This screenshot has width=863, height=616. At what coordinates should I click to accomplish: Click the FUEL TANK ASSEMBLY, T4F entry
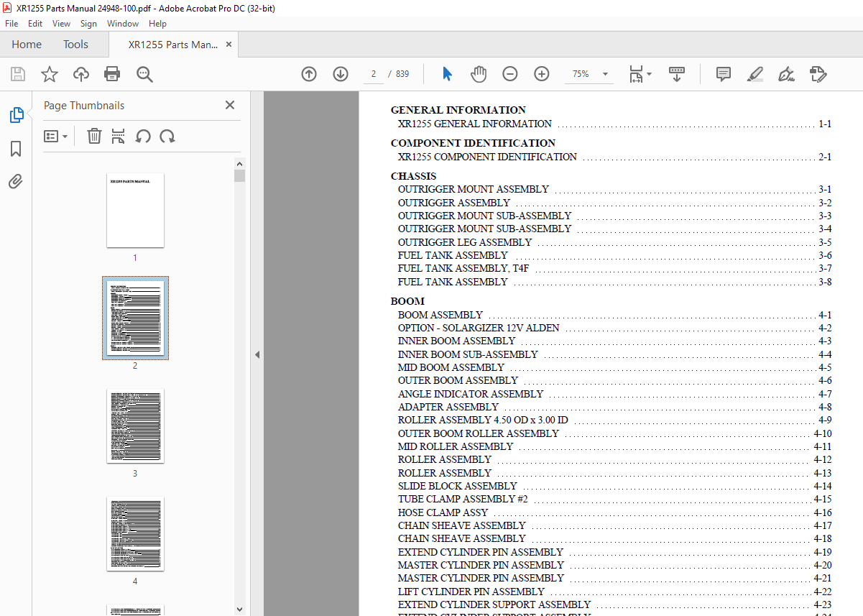614,268
